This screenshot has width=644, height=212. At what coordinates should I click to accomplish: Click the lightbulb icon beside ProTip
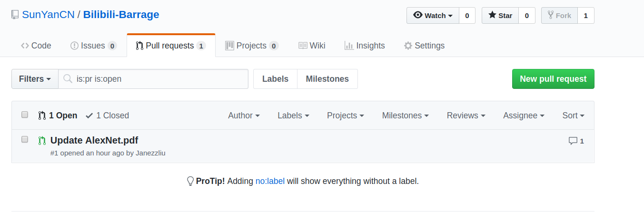pos(190,181)
